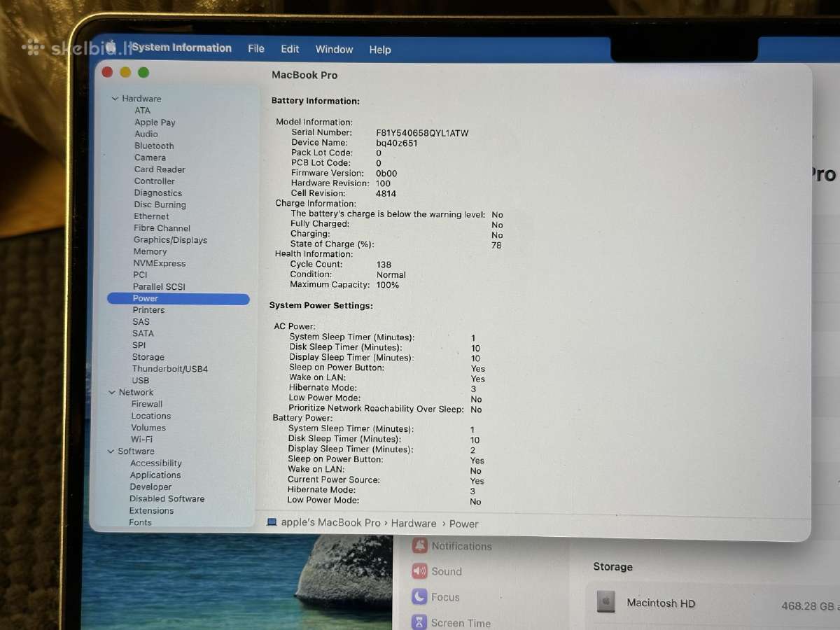Open the Window menu

coord(334,49)
